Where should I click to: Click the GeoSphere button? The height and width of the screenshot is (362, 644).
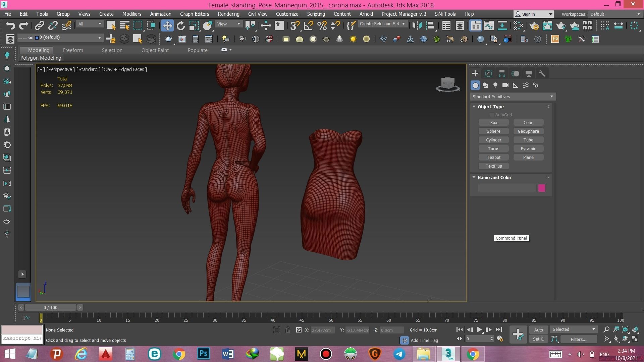point(528,131)
